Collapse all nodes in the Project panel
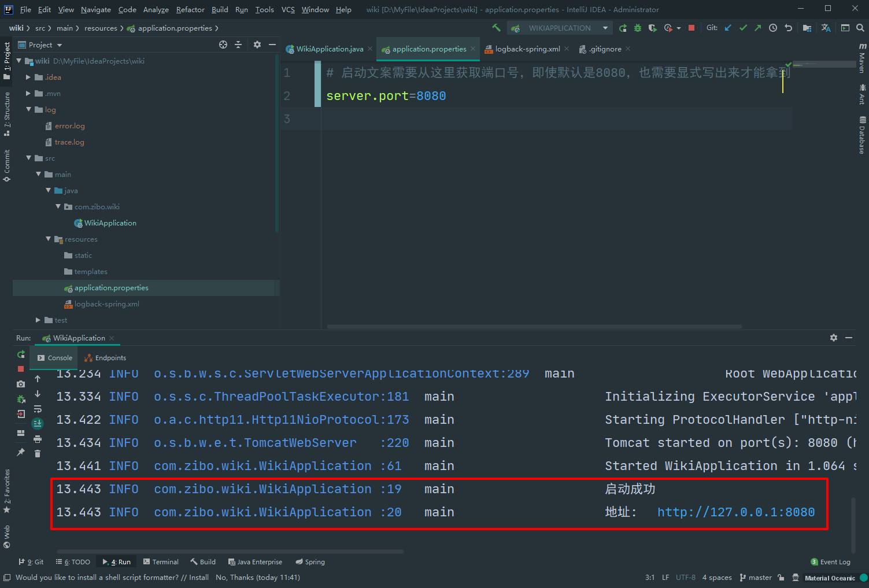 (238, 45)
